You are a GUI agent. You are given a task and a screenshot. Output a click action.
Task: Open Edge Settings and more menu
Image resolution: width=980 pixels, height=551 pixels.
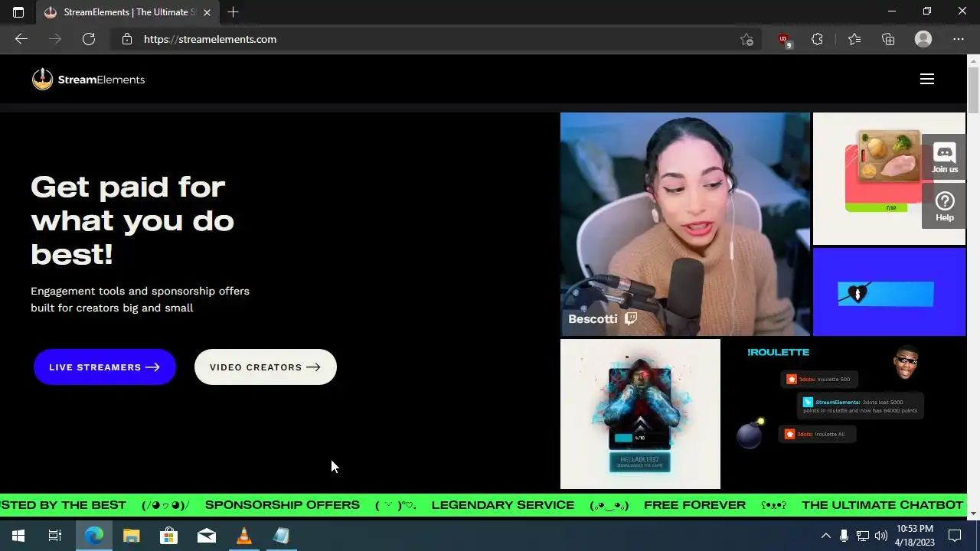959,39
